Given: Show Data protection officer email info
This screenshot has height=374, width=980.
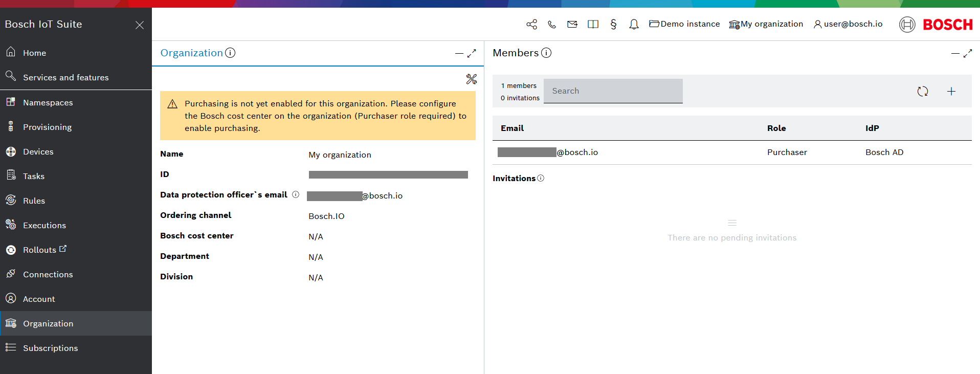Looking at the screenshot, I should (296, 194).
